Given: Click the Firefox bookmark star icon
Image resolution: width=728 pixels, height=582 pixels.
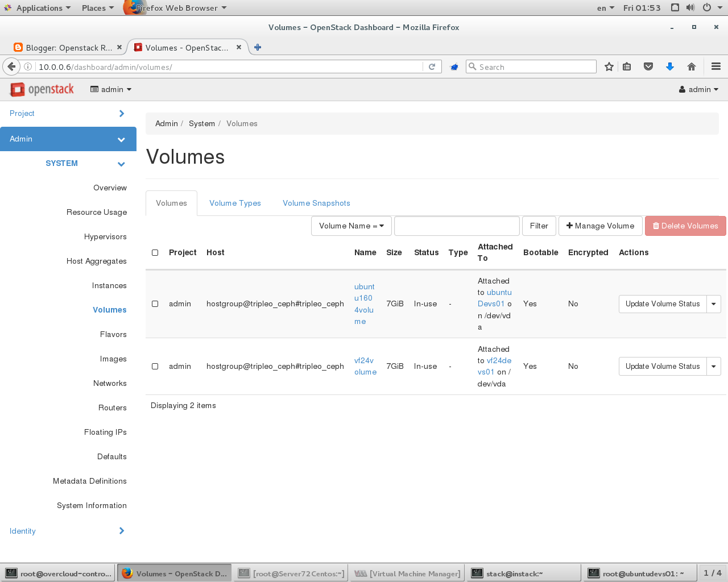Looking at the screenshot, I should coord(609,66).
